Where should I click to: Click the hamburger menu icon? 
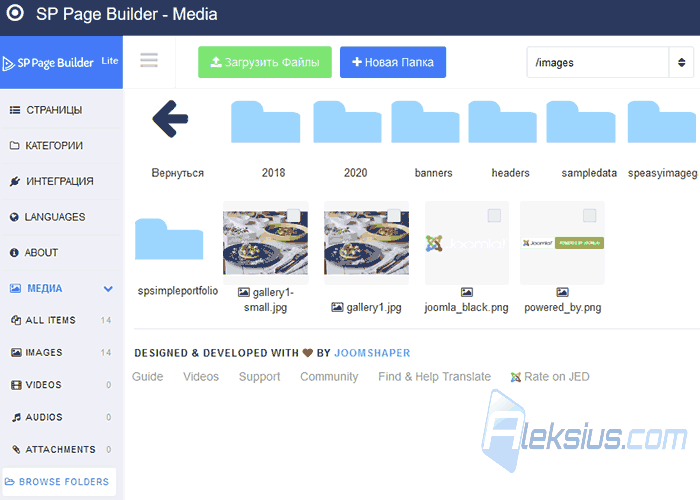149,60
